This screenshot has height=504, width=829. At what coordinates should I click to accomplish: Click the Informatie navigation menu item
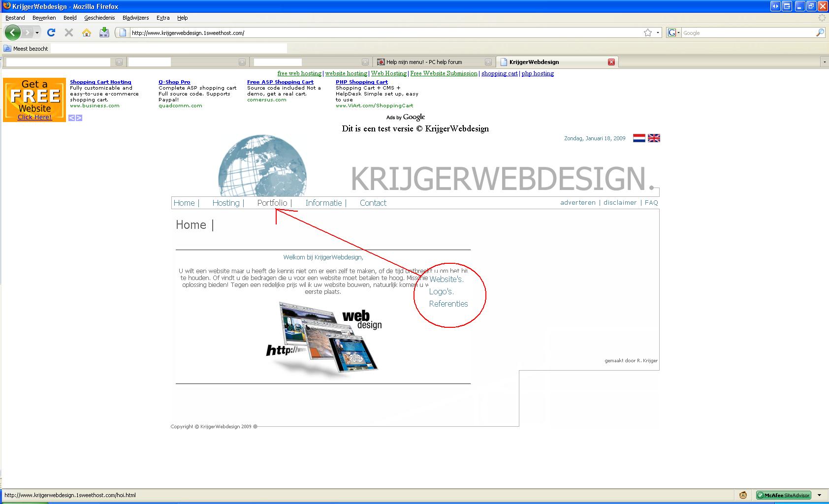coord(323,203)
